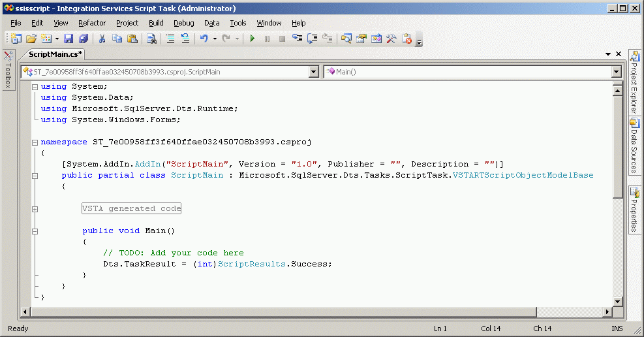Click the Paste clipboard icon

[x=132, y=39]
